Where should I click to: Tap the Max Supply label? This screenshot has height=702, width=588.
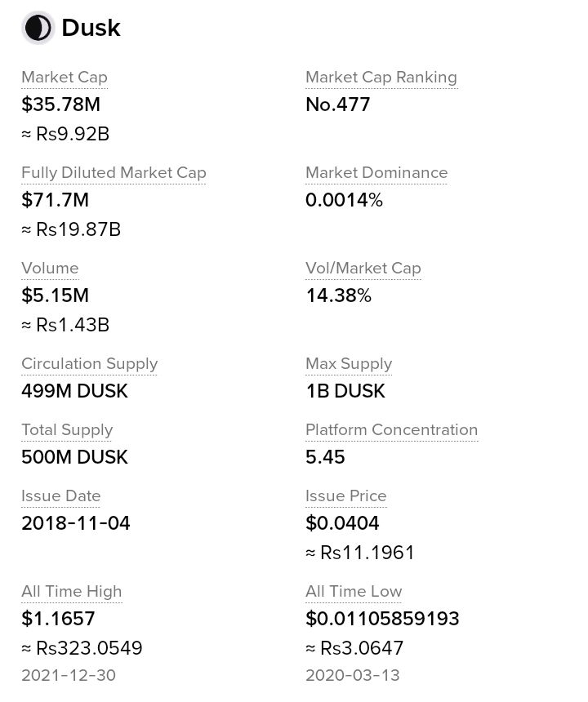(x=349, y=363)
